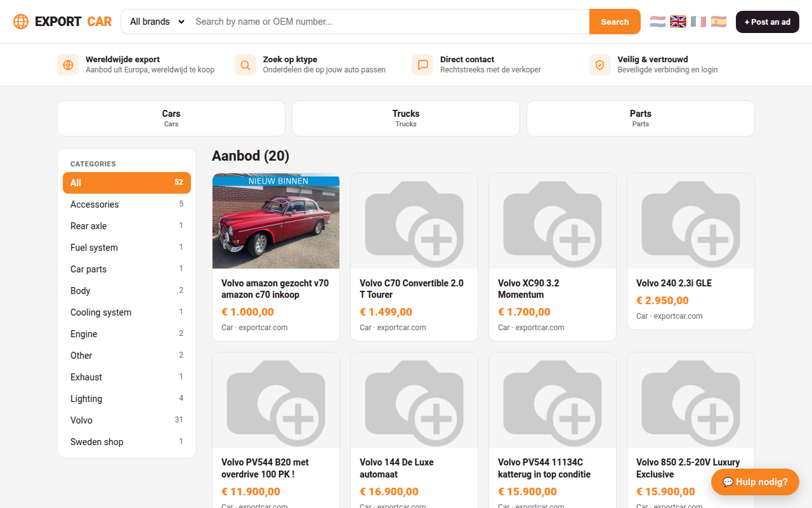Filter by the Car parts category

click(127, 269)
